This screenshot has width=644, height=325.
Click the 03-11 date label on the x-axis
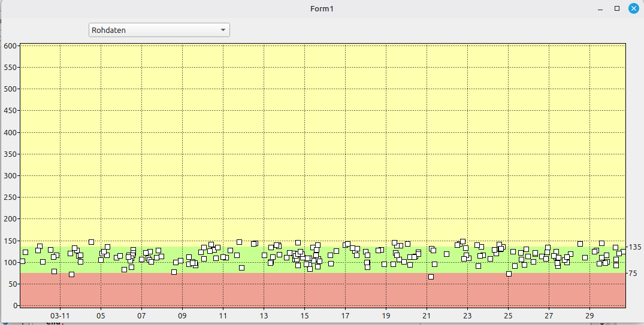point(60,315)
